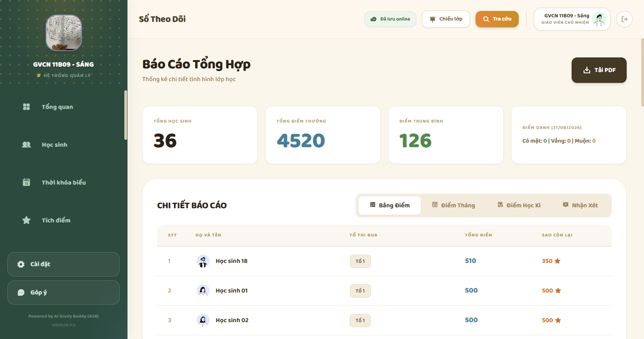Screen dimensions: 644x339
Task: Switch to the Bảng Điểm tab
Action: [x=389, y=205]
